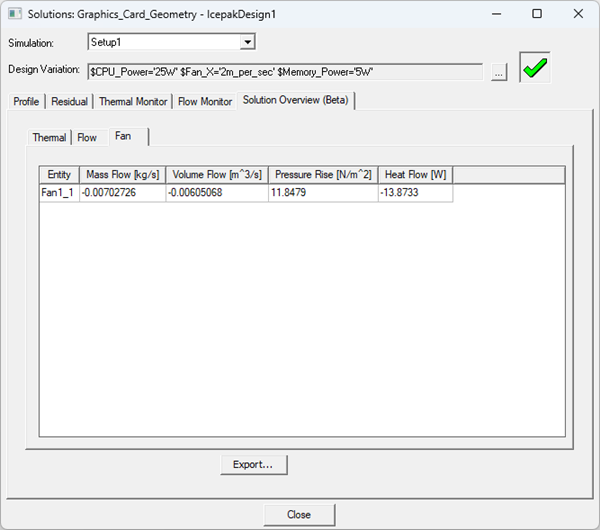
Task: Click the green checkmark validation icon
Action: tap(535, 67)
